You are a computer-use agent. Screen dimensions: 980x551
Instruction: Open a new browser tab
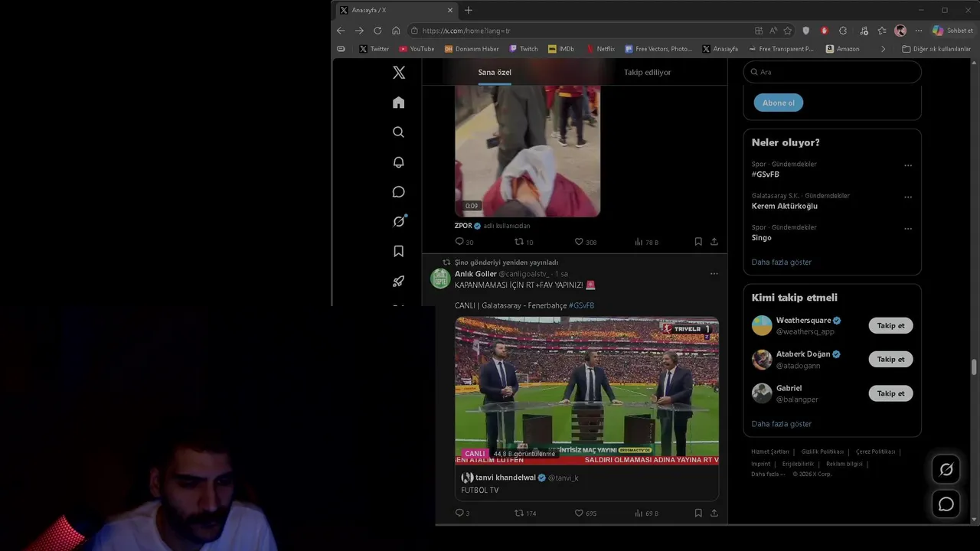(469, 10)
